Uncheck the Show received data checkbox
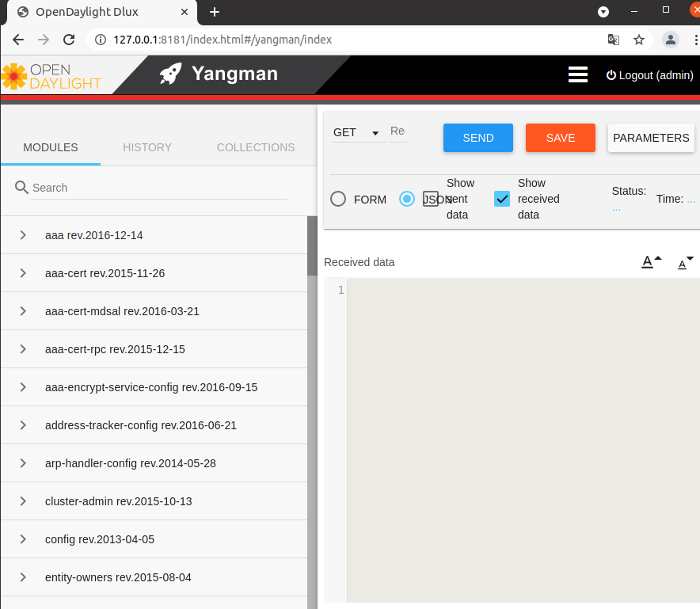Screen dimensions: 700x609 click(501, 199)
